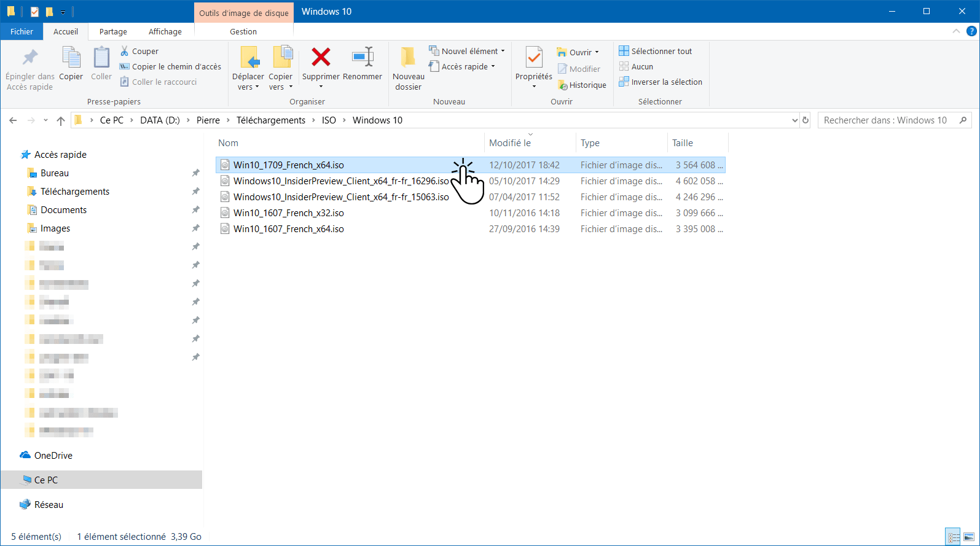Click Aucun selection command
Viewport: 980px width, 546px height.
(636, 66)
